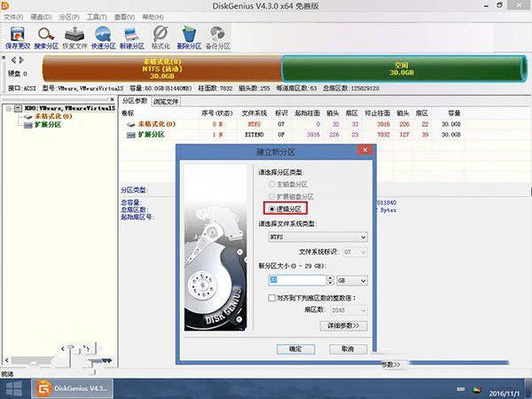
Task: Click the partition size spinner arrows
Action: (x=330, y=280)
